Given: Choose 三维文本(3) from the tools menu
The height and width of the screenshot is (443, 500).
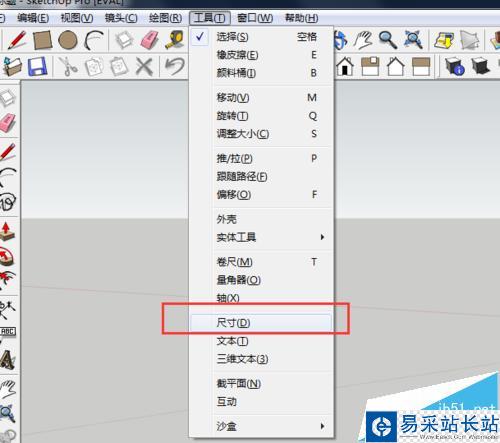Looking at the screenshot, I should (x=261, y=359).
